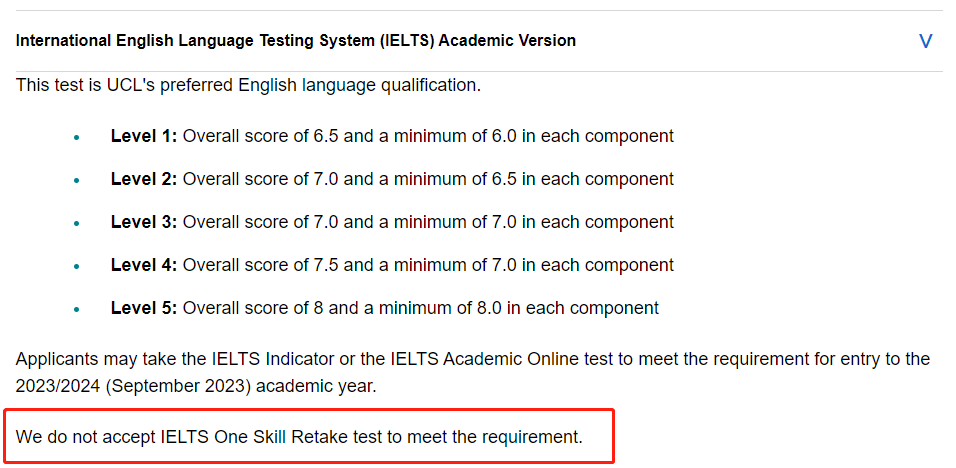This screenshot has width=956, height=468.
Task: Click the bullet dot beside Level 2
Action: click(x=76, y=181)
